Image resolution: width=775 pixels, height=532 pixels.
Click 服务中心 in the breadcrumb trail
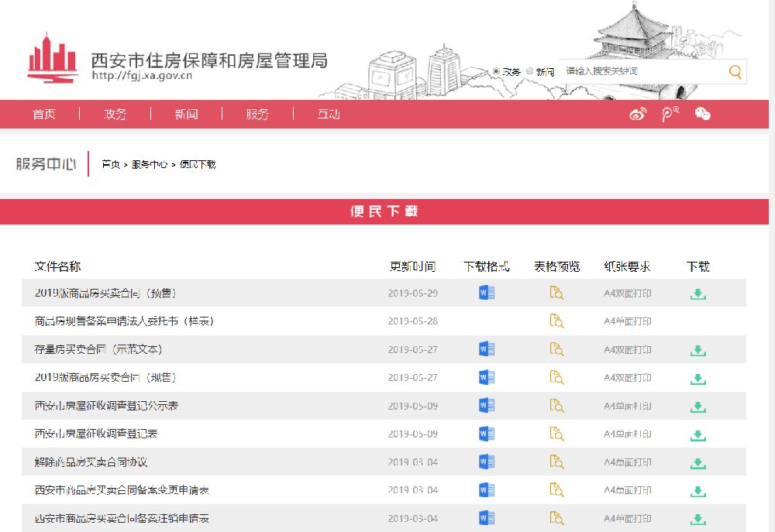click(x=150, y=164)
